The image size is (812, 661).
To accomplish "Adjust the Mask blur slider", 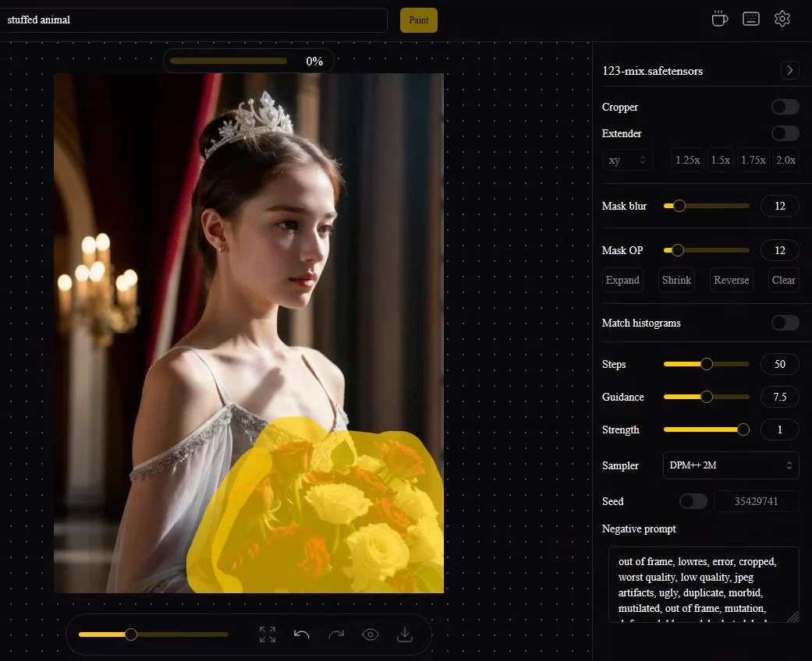I will point(707,206).
